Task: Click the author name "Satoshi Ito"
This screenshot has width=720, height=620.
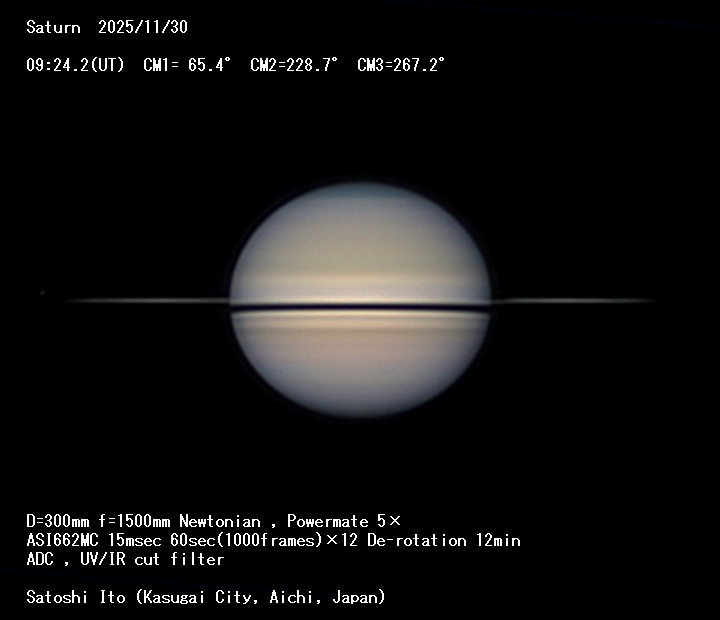Action: point(76,597)
